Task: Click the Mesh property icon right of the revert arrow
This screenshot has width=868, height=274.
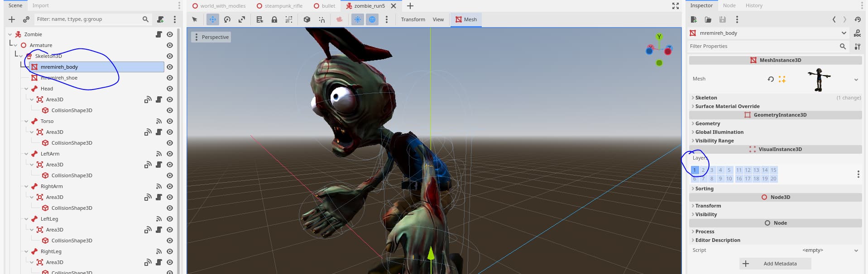Action: (782, 79)
